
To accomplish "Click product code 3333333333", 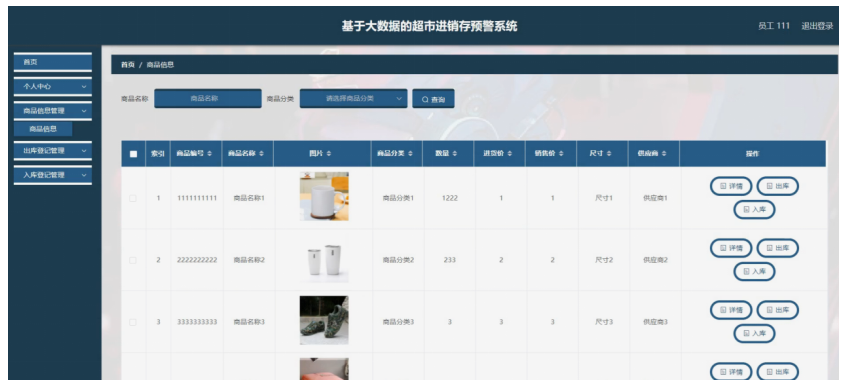I will [x=197, y=322].
